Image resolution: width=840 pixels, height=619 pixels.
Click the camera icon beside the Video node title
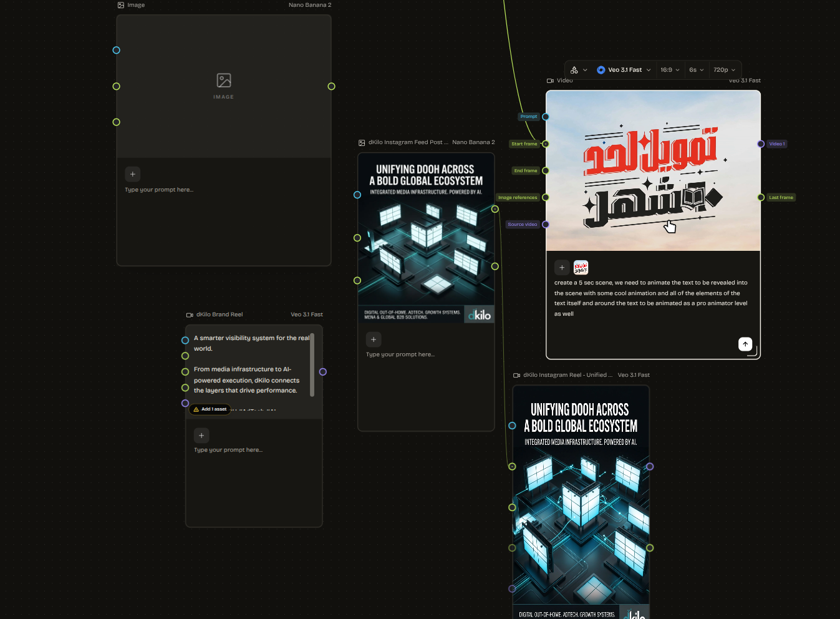click(x=550, y=80)
